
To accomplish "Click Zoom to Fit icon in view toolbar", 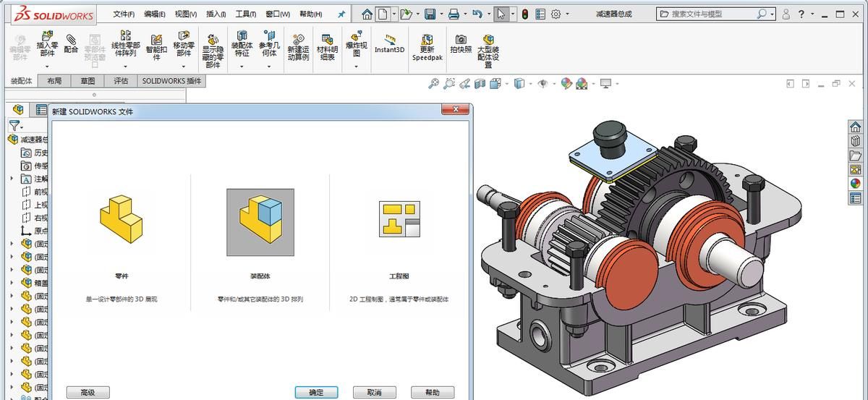I will (433, 84).
